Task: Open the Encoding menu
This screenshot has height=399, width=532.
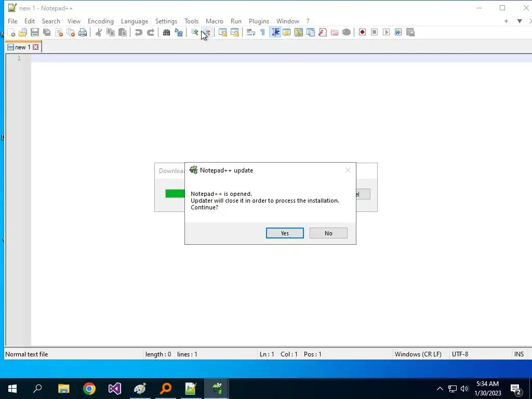Action: pos(101,21)
